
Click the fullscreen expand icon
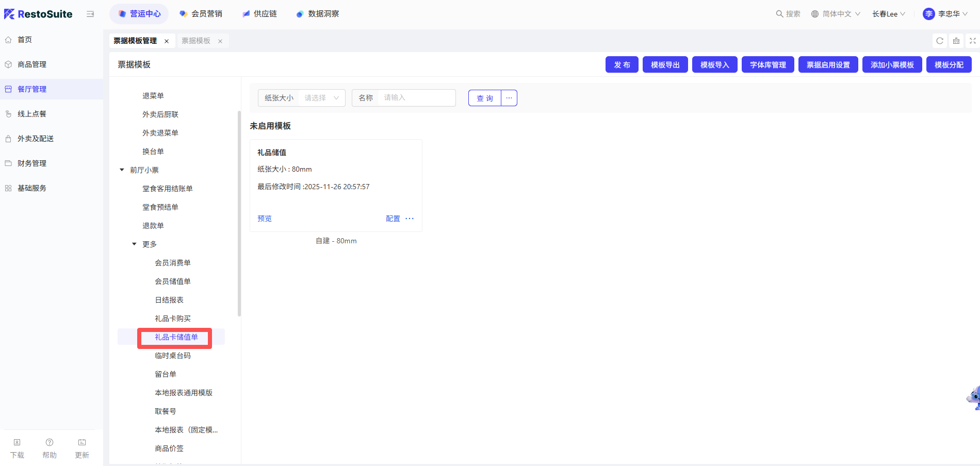point(972,41)
